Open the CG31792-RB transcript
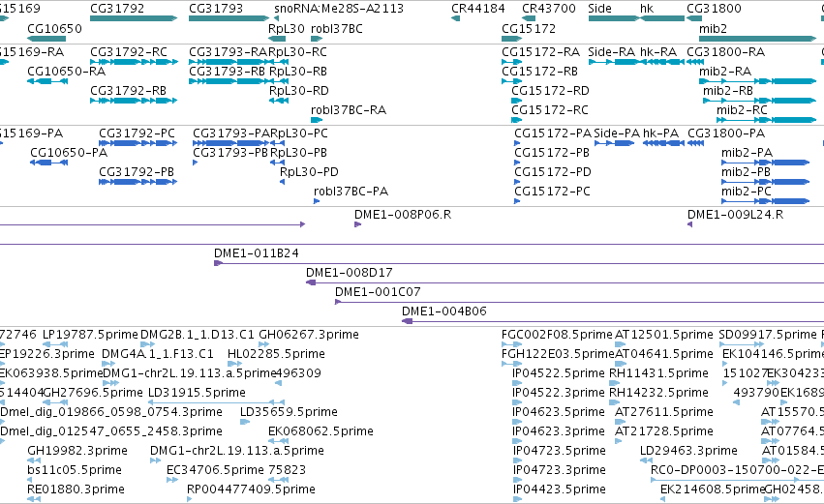 point(134,101)
